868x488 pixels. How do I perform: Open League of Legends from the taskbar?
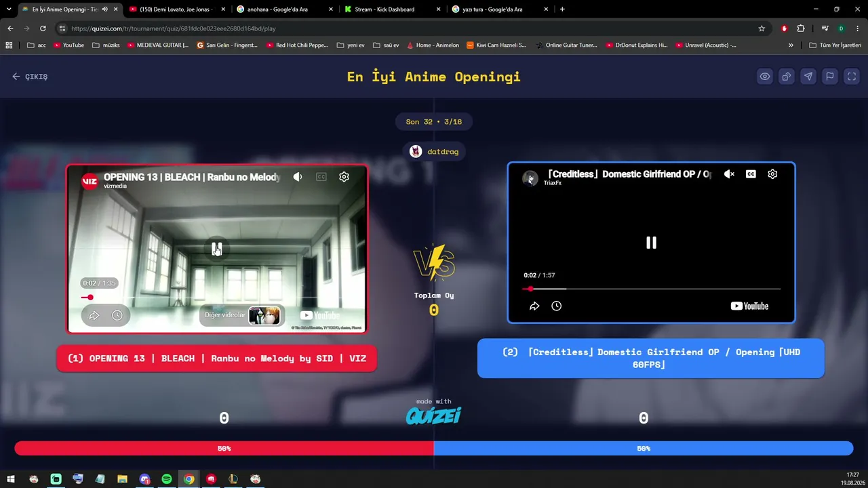pyautogui.click(x=233, y=479)
